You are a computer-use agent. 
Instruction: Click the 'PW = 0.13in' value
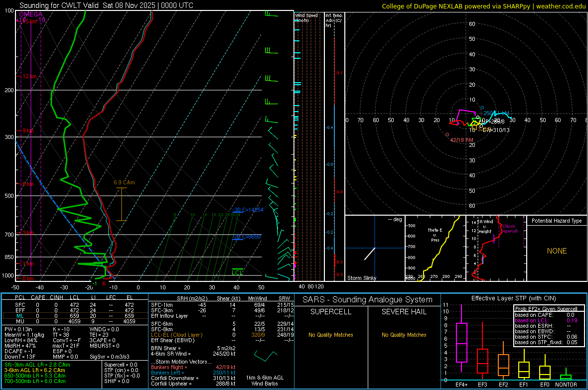point(18,329)
